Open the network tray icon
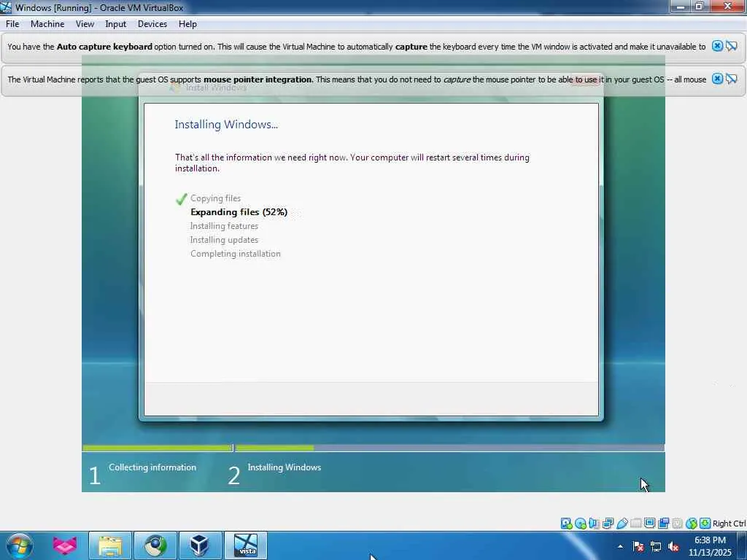This screenshot has width=747, height=560. 656,547
